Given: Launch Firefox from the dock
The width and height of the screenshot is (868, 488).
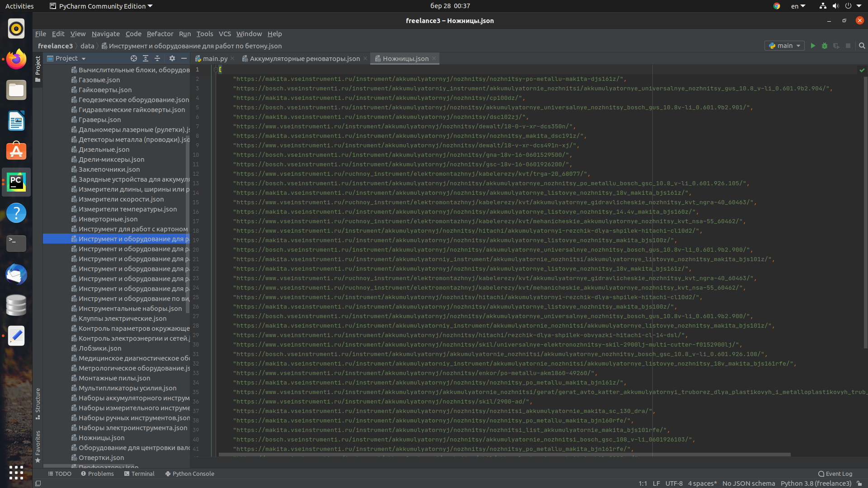Looking at the screenshot, I should point(16,59).
